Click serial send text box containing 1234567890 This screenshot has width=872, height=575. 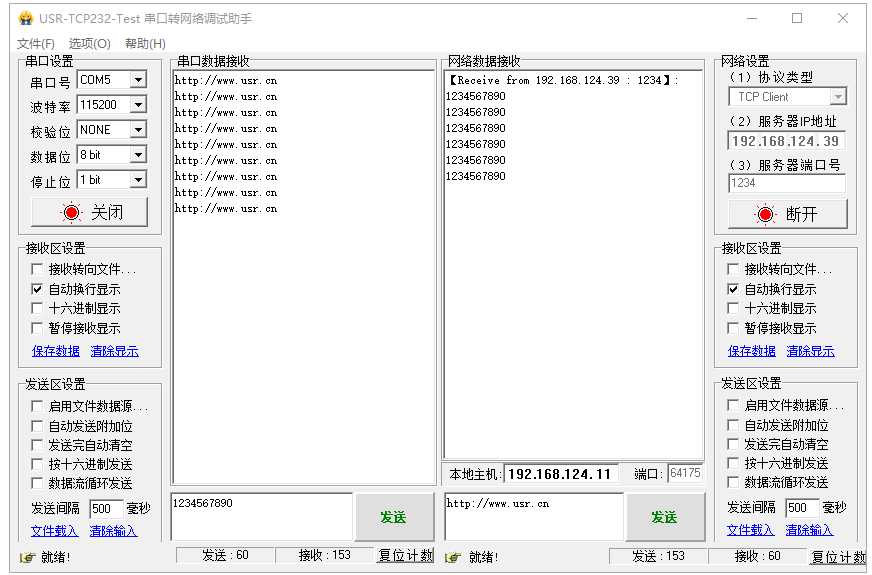[261, 517]
